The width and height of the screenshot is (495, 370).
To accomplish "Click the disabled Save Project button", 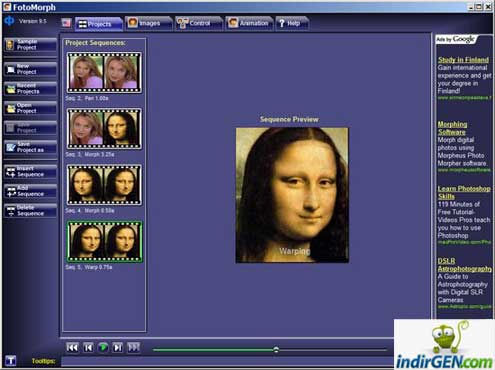I will 30,128.
